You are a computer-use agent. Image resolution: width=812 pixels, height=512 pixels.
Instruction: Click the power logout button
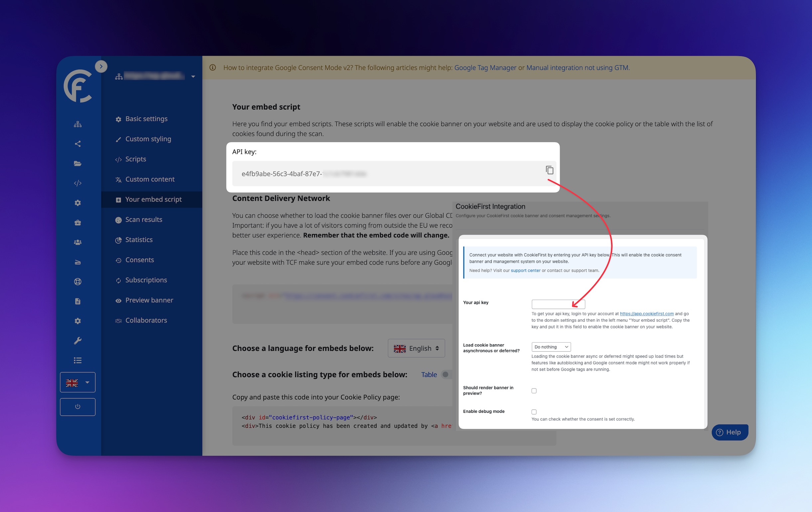point(78,407)
